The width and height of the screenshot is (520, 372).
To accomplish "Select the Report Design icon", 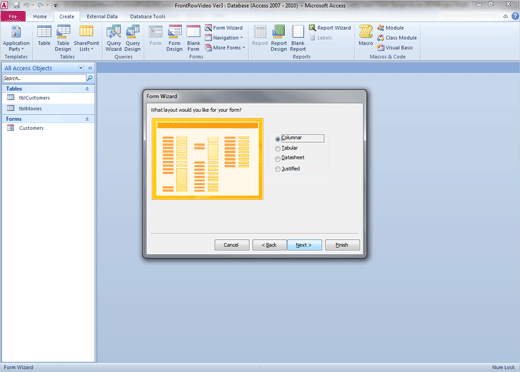I will (x=279, y=38).
